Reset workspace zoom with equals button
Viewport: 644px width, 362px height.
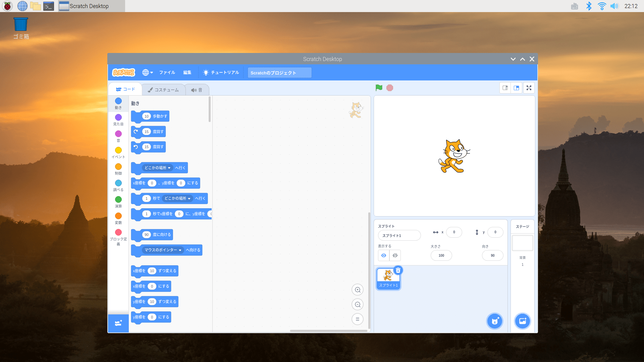pyautogui.click(x=358, y=319)
